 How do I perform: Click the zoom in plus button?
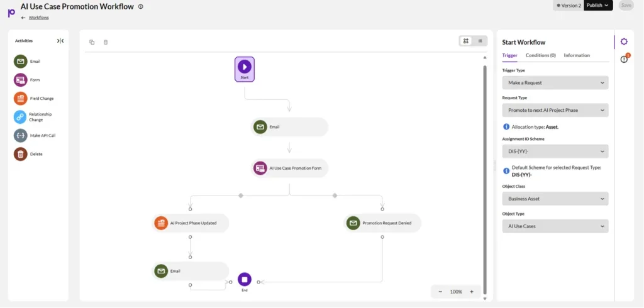click(472, 292)
